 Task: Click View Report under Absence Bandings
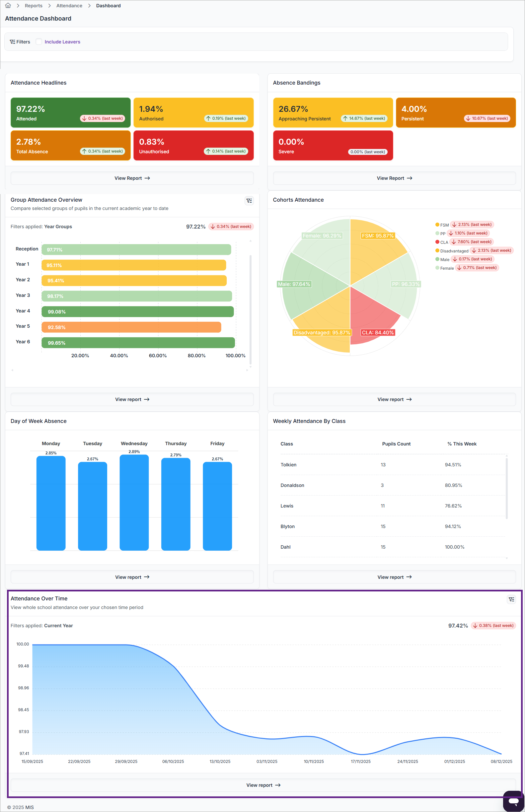394,178
